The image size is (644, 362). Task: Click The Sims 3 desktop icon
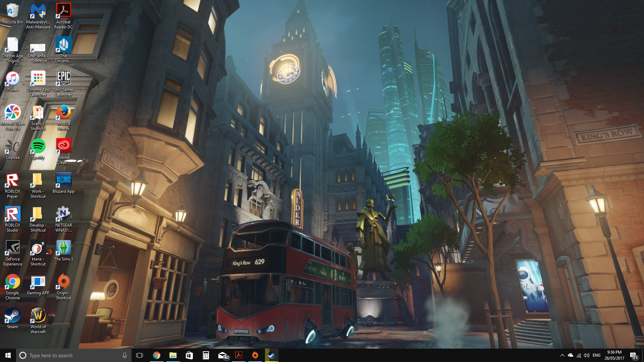[x=63, y=248]
